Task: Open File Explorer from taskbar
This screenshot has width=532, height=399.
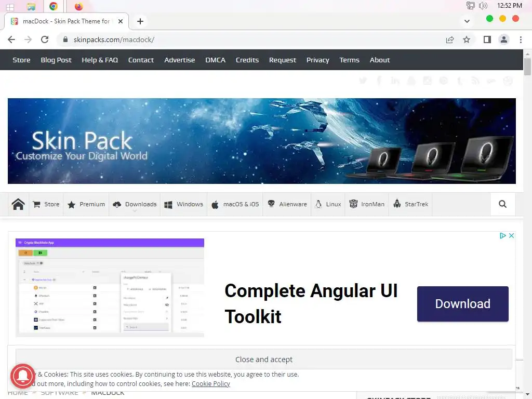Action: 31,6
